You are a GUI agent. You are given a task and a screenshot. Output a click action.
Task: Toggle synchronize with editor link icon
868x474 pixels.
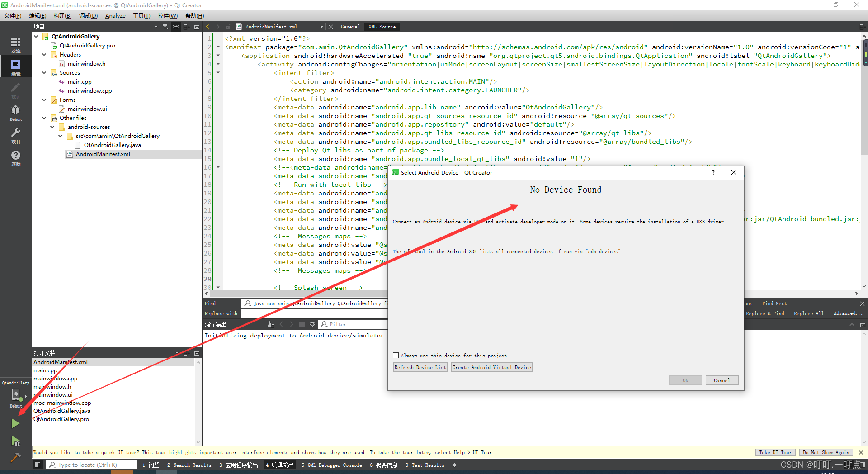(176, 27)
